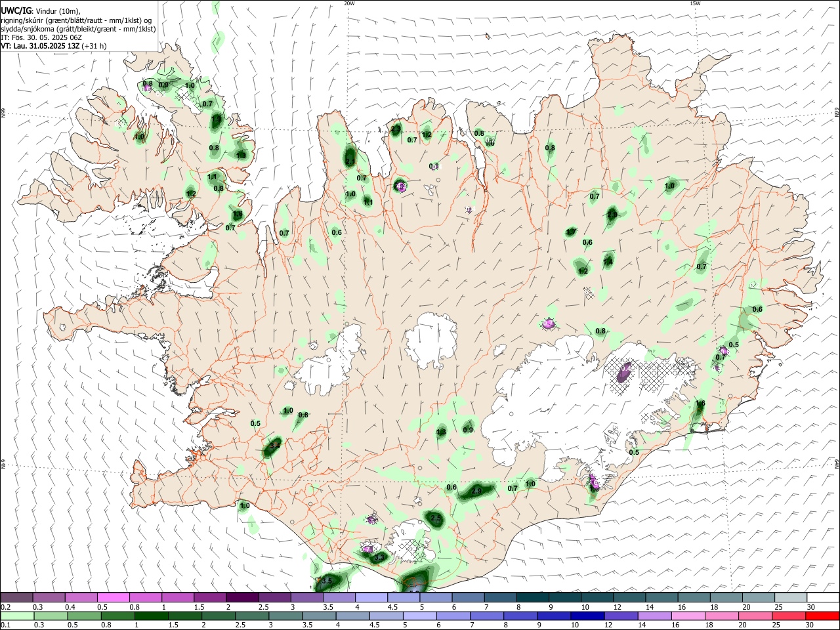Pick the light green 0.3 rain-scale swatch

[51, 616]
